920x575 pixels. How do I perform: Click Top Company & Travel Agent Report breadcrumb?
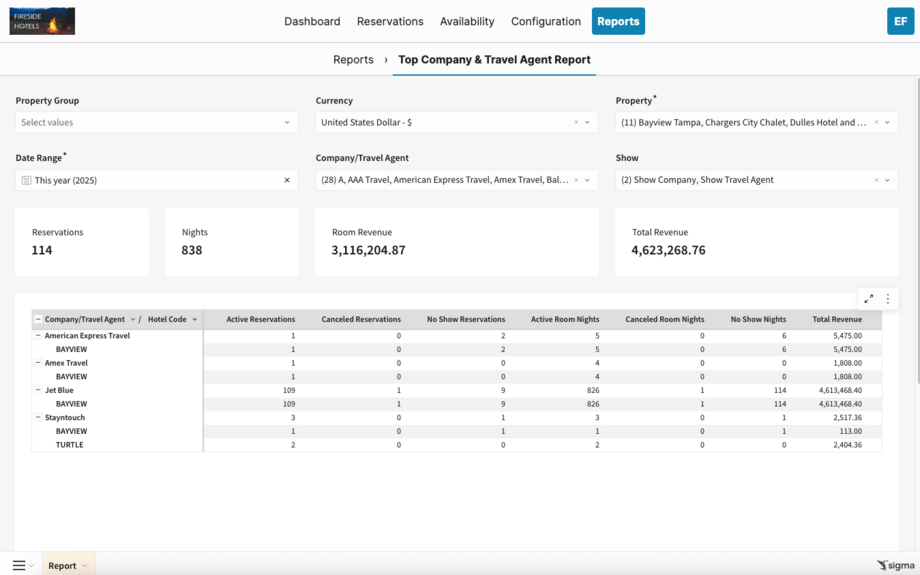(x=494, y=59)
